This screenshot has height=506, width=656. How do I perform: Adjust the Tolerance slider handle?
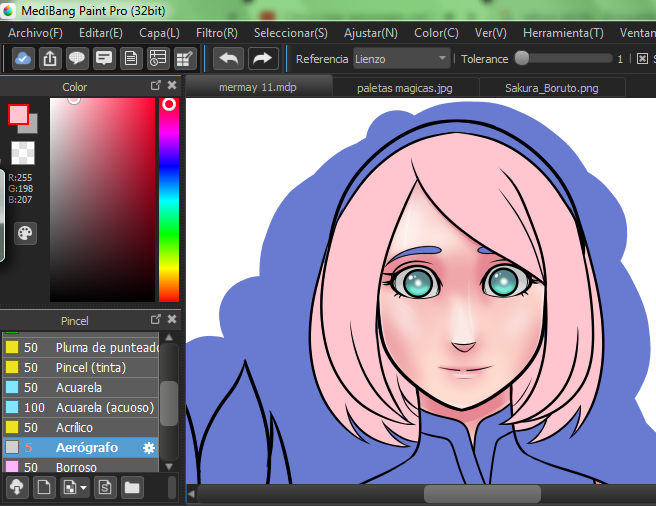(522, 58)
